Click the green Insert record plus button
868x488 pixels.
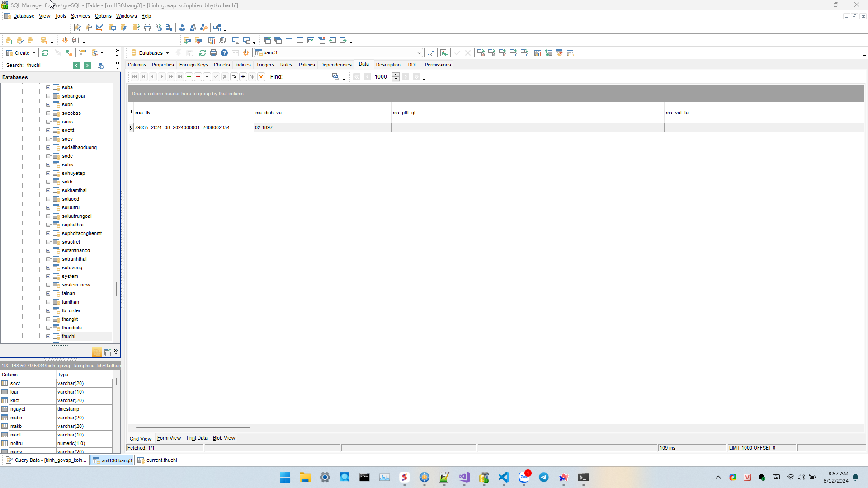click(x=189, y=77)
